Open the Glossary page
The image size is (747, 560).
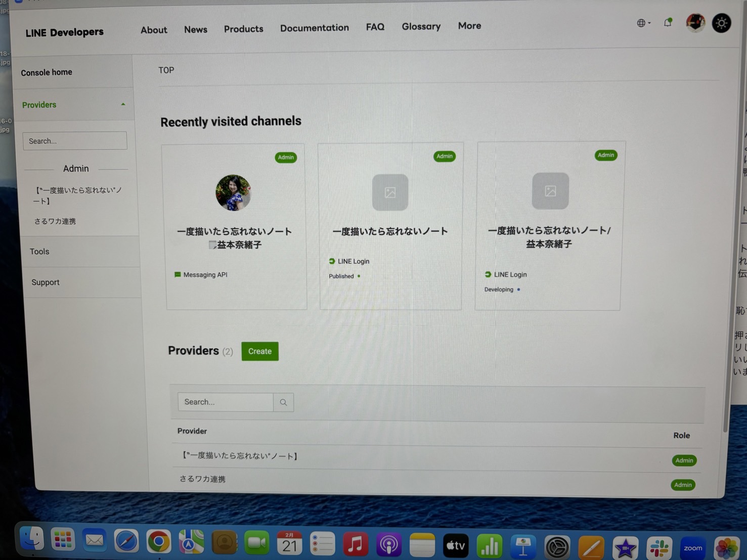(x=421, y=26)
